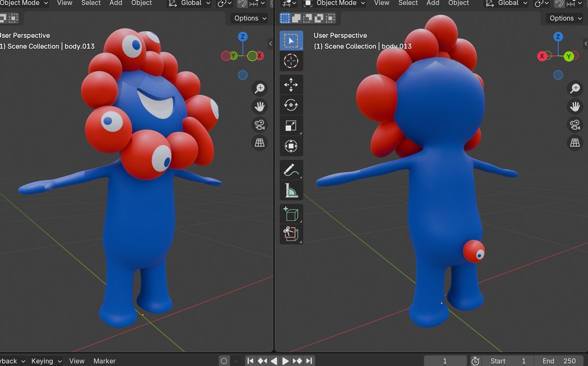
Task: Click the Start frame field
Action: [508, 361]
